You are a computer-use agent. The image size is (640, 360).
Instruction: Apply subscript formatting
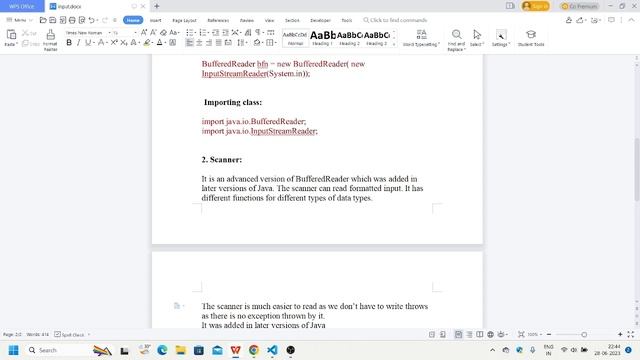[124, 42]
